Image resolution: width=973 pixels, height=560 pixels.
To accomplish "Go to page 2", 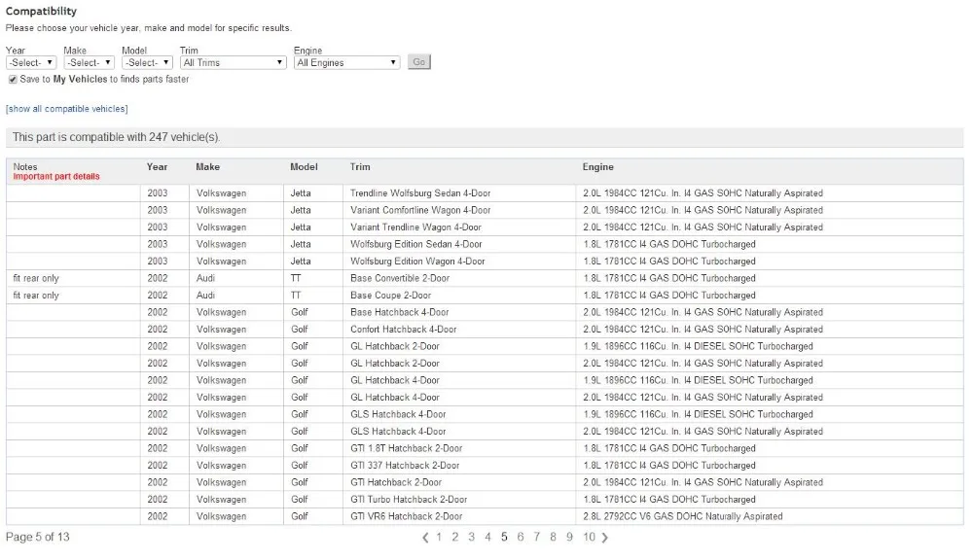I will pyautogui.click(x=454, y=537).
